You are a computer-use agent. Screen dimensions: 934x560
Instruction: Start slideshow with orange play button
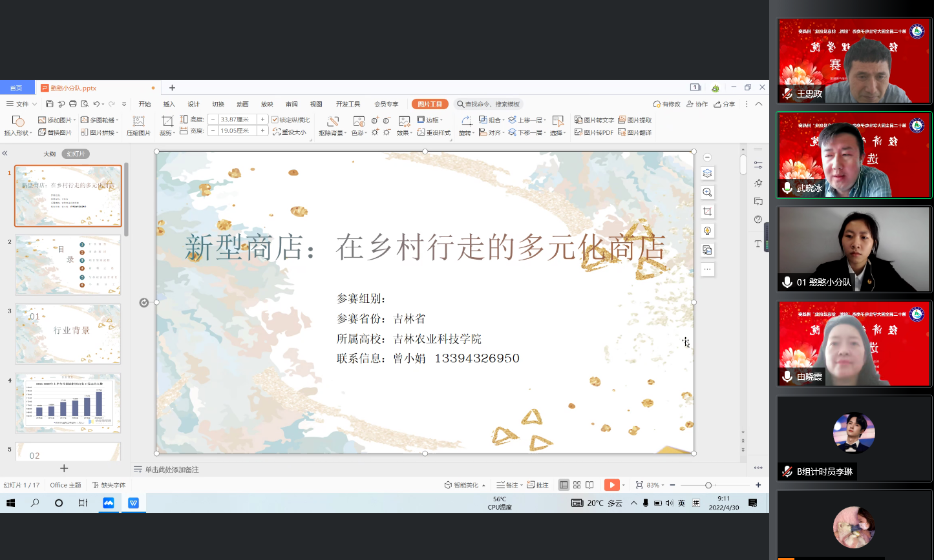[610, 485]
